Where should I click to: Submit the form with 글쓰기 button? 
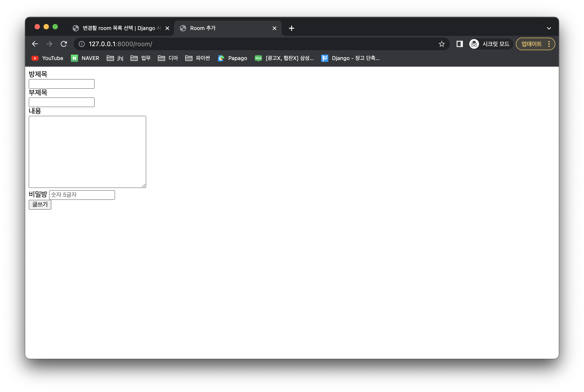click(40, 205)
